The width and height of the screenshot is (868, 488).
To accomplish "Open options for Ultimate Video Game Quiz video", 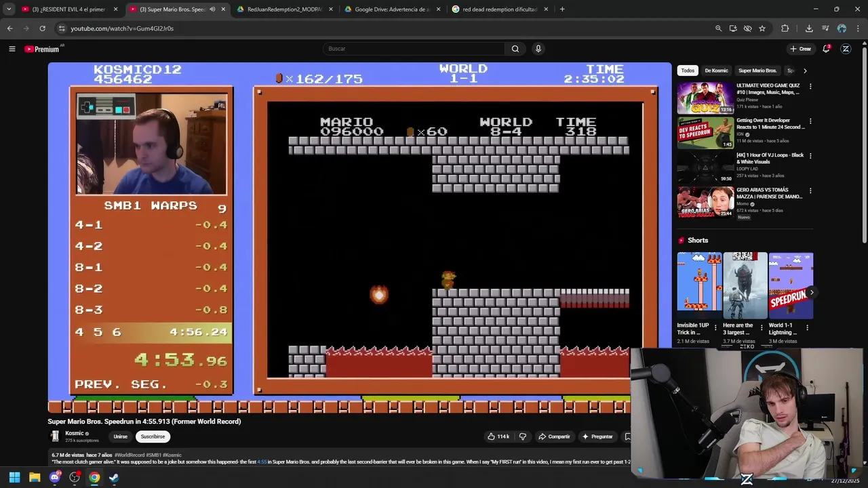I will click(x=810, y=87).
